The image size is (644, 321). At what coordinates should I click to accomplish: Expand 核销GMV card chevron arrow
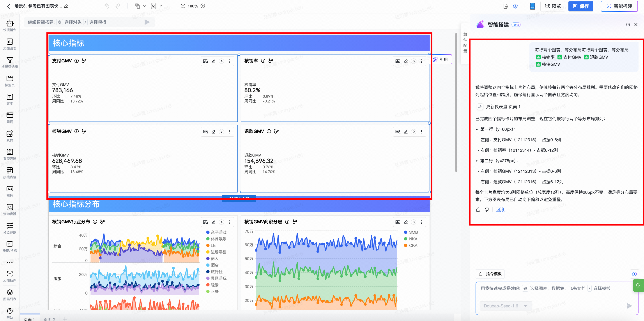pyautogui.click(x=221, y=132)
